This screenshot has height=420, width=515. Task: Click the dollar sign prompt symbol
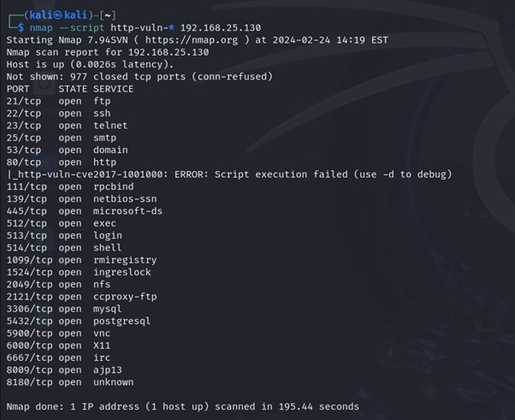pos(21,27)
